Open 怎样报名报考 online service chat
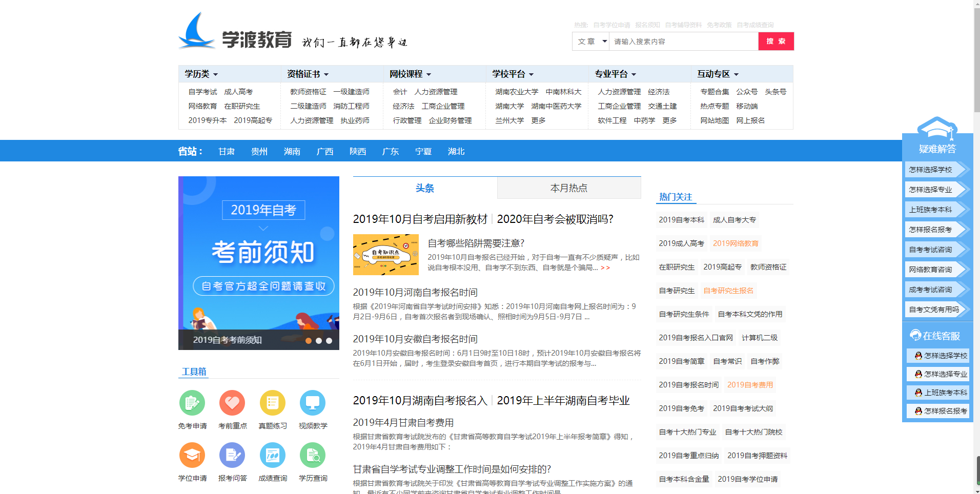This screenshot has width=980, height=494. [x=938, y=411]
